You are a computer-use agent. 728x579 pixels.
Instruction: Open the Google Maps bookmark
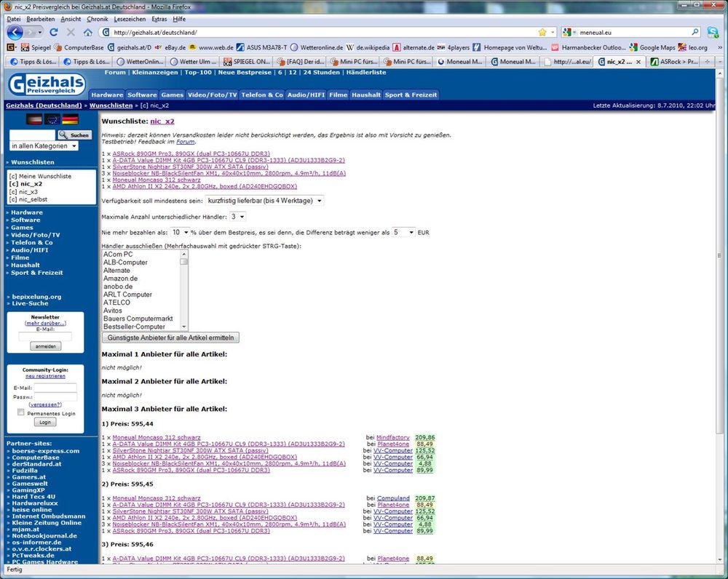click(x=652, y=47)
